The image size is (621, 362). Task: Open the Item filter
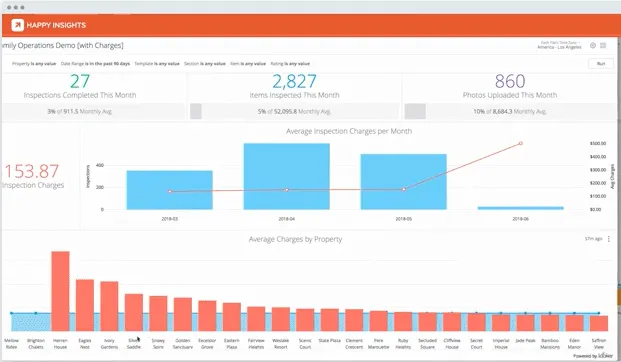(248, 63)
